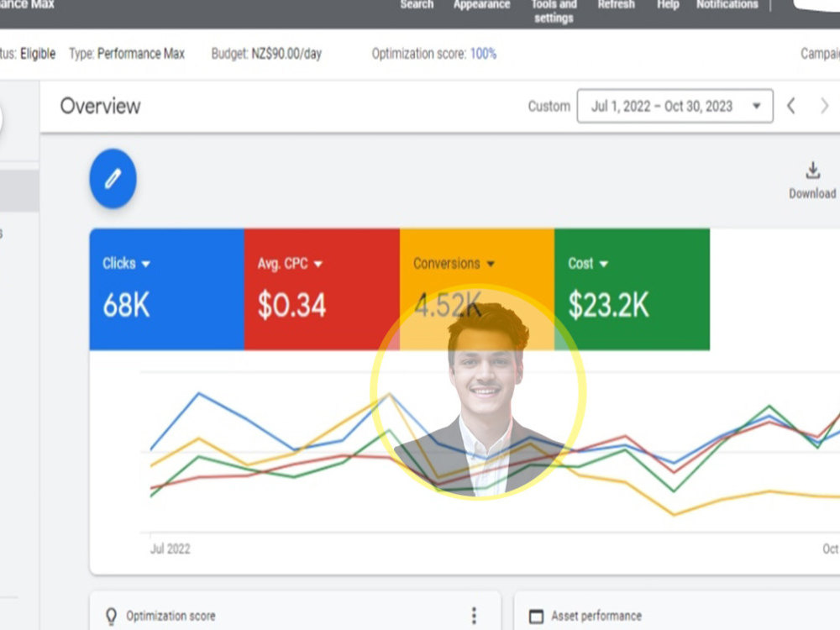This screenshot has width=840, height=630.
Task: Open Help in the top bar
Action: (x=668, y=5)
